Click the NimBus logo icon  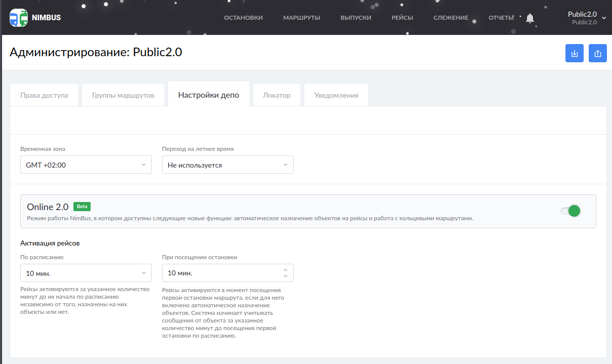pyautogui.click(x=19, y=17)
